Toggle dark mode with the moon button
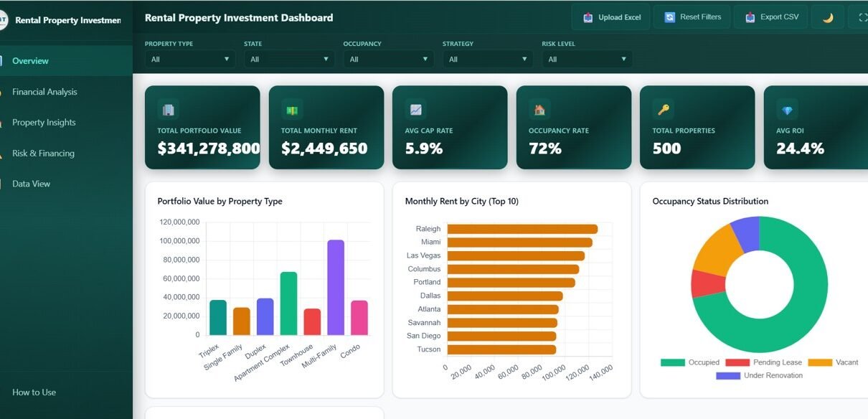Viewport: 868px width, 419px height. [x=827, y=17]
